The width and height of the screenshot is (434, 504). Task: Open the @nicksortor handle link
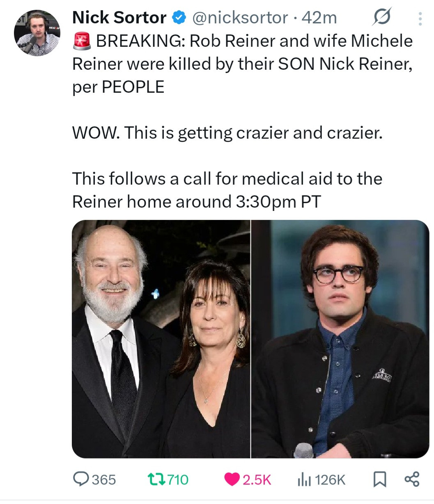[x=240, y=18]
